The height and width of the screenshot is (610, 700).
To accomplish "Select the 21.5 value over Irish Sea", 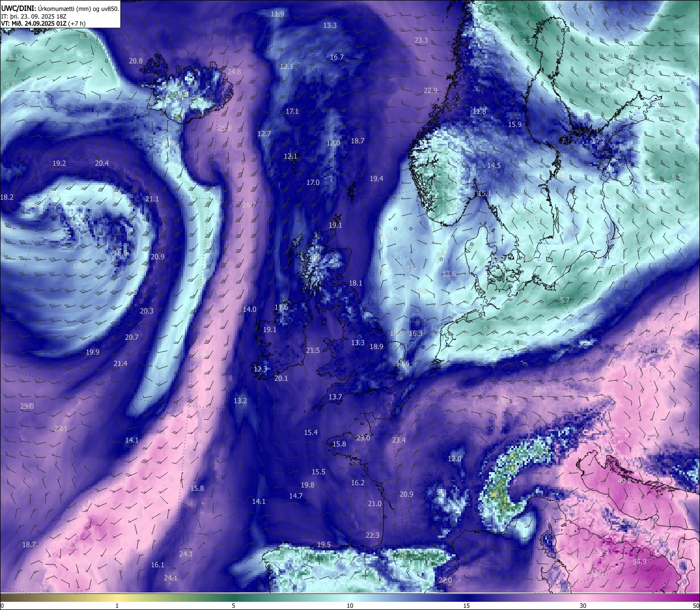I will click(313, 350).
